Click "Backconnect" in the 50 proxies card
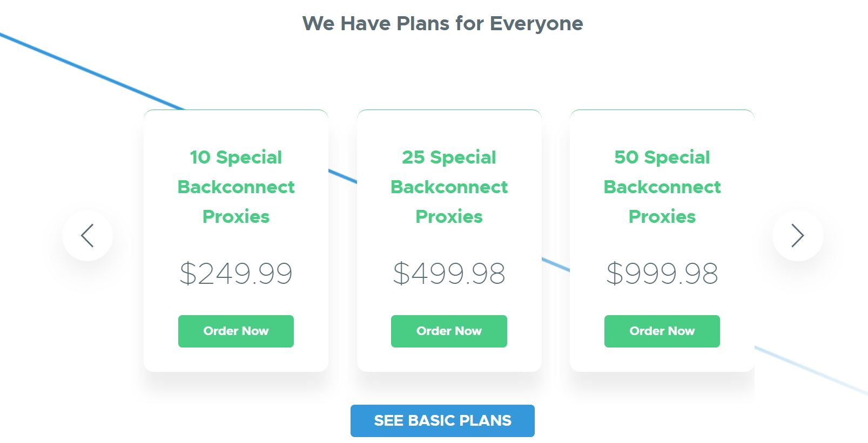The image size is (868, 443). [x=662, y=187]
